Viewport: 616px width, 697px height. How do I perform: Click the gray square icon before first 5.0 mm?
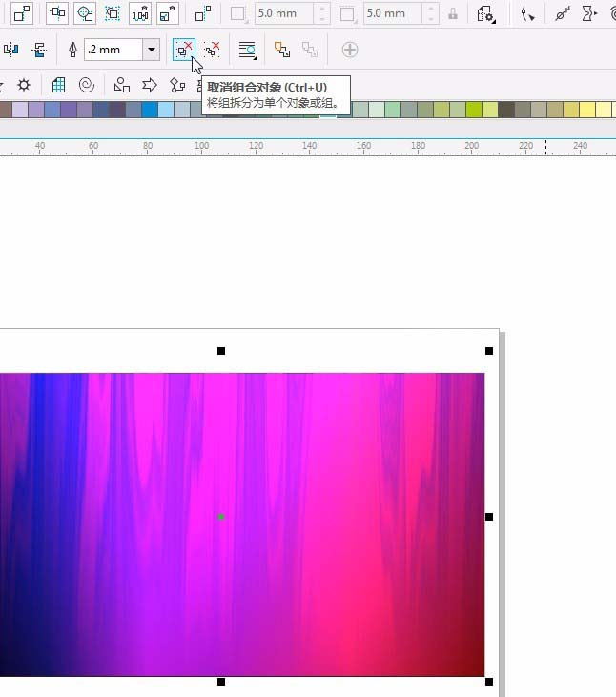238,13
